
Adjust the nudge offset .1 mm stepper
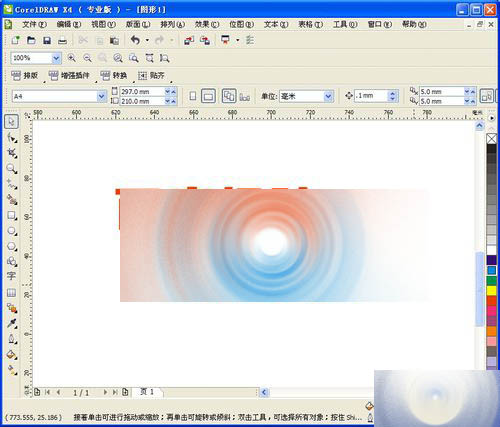[393, 96]
